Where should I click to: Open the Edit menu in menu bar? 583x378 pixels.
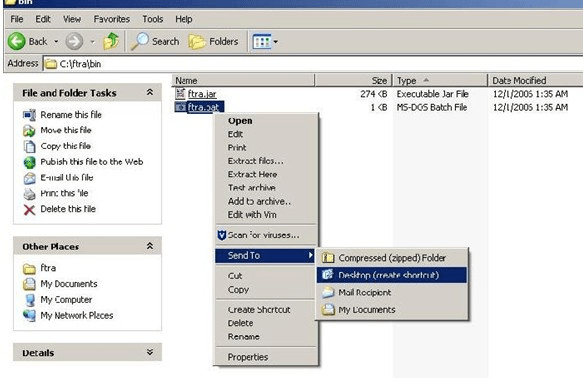pos(43,19)
